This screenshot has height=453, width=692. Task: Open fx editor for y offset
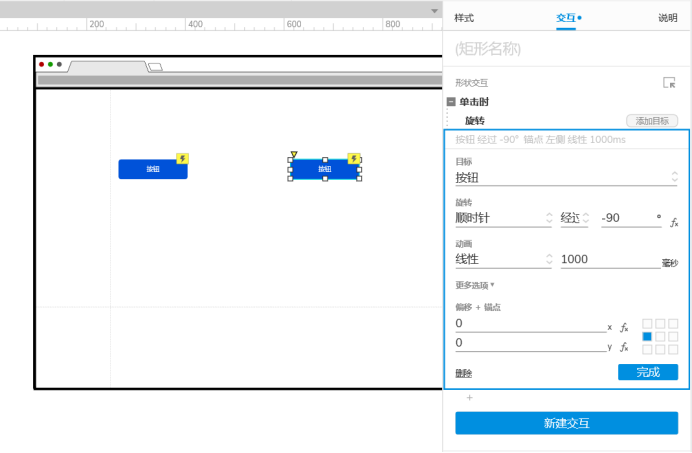[x=624, y=347]
